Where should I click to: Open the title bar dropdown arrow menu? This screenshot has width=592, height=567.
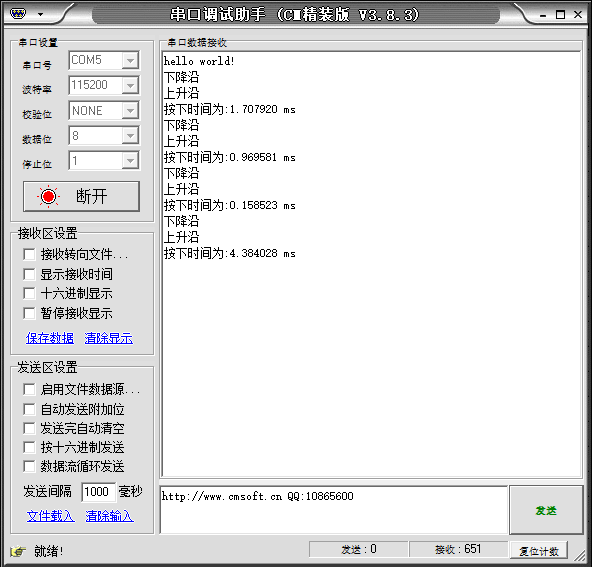(x=40, y=15)
